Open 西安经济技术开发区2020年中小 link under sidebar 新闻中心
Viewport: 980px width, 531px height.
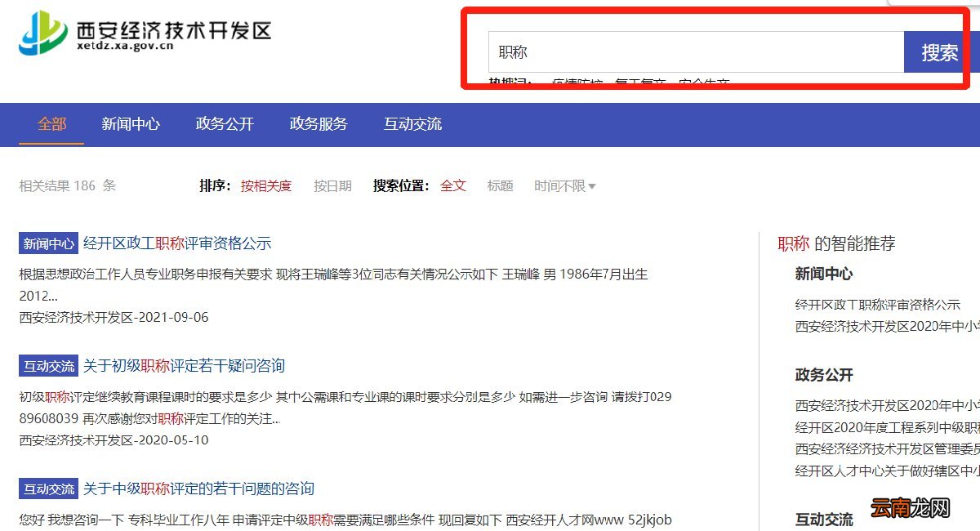pyautogui.click(x=887, y=326)
